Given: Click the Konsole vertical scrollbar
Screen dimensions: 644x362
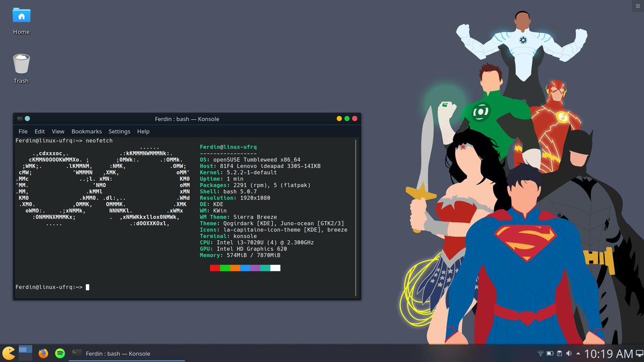Looking at the screenshot, I should [356, 218].
